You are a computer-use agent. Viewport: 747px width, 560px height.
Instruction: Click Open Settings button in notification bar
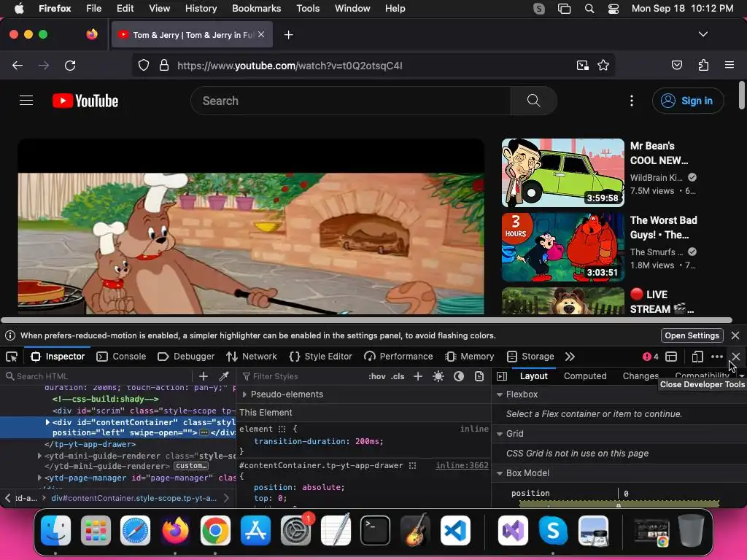point(692,335)
